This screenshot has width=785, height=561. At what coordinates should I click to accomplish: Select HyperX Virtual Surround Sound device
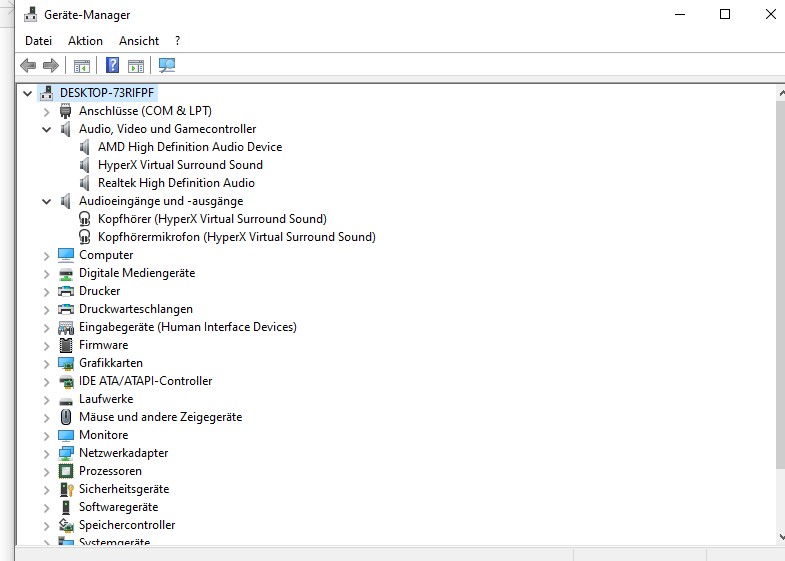tap(180, 165)
